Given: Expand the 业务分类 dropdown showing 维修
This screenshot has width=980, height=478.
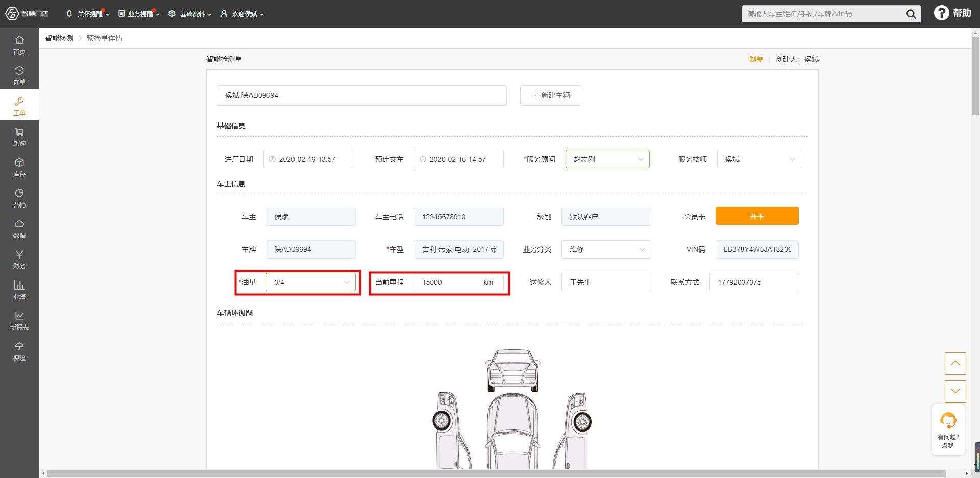Looking at the screenshot, I should (x=606, y=249).
